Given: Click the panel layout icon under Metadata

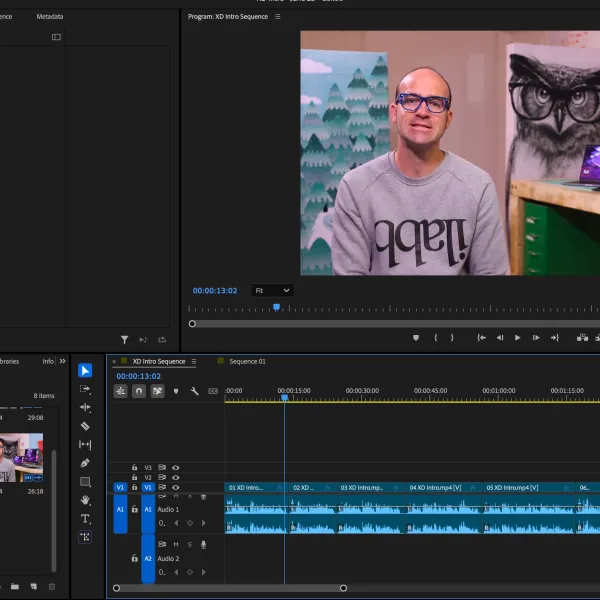Looking at the screenshot, I should point(56,37).
